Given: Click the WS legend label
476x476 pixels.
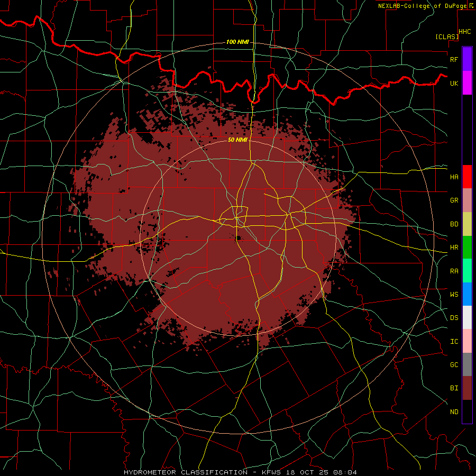Looking at the screenshot, I should click(x=454, y=295).
